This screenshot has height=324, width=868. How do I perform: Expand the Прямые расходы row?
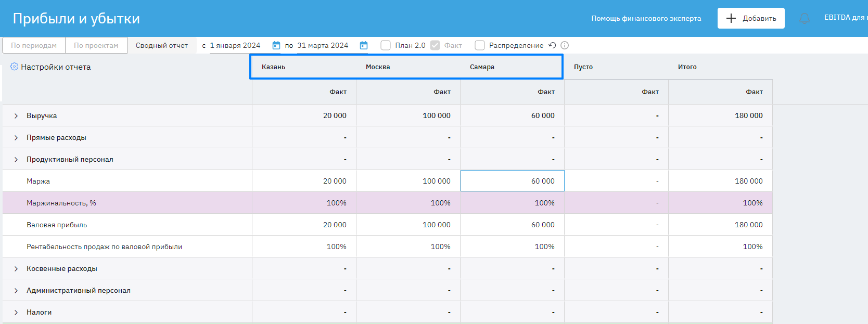click(16, 138)
